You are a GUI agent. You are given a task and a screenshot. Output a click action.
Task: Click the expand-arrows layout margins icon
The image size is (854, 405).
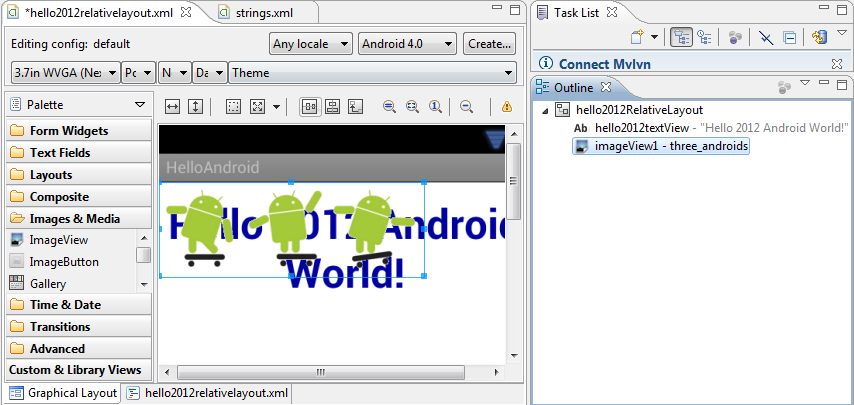click(257, 107)
